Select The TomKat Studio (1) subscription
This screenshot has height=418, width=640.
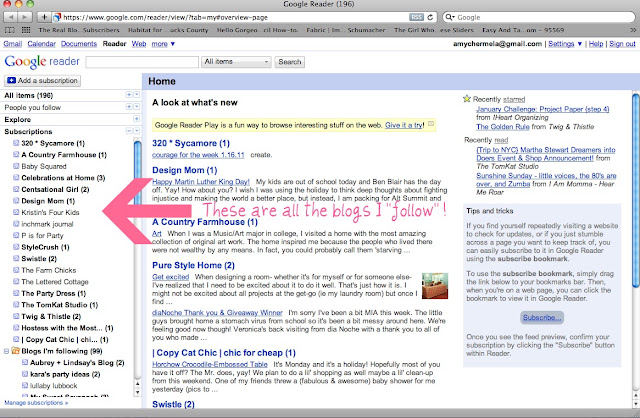60,305
